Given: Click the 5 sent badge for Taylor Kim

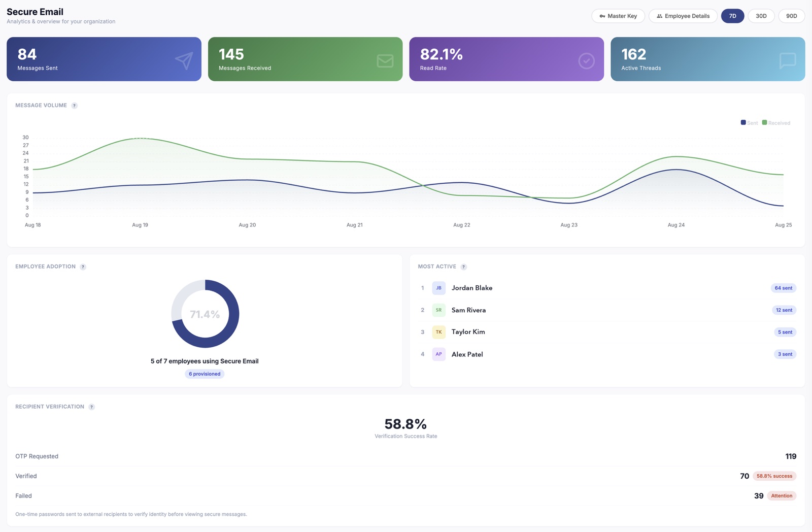Looking at the screenshot, I should [785, 332].
